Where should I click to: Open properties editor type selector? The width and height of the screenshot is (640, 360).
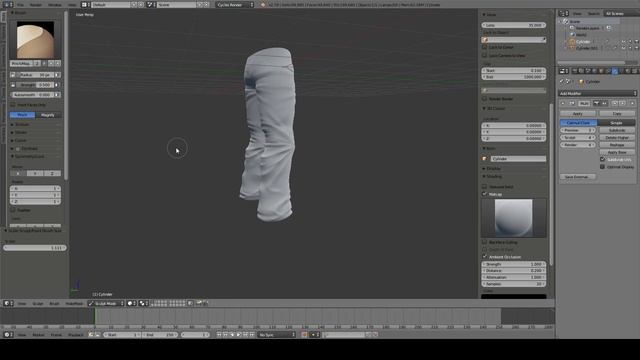pyautogui.click(x=564, y=71)
